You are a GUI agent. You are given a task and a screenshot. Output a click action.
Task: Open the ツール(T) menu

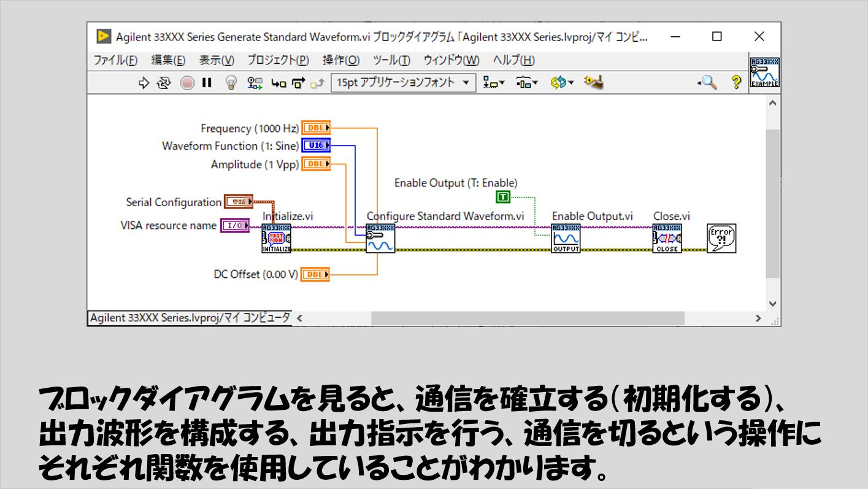point(391,60)
